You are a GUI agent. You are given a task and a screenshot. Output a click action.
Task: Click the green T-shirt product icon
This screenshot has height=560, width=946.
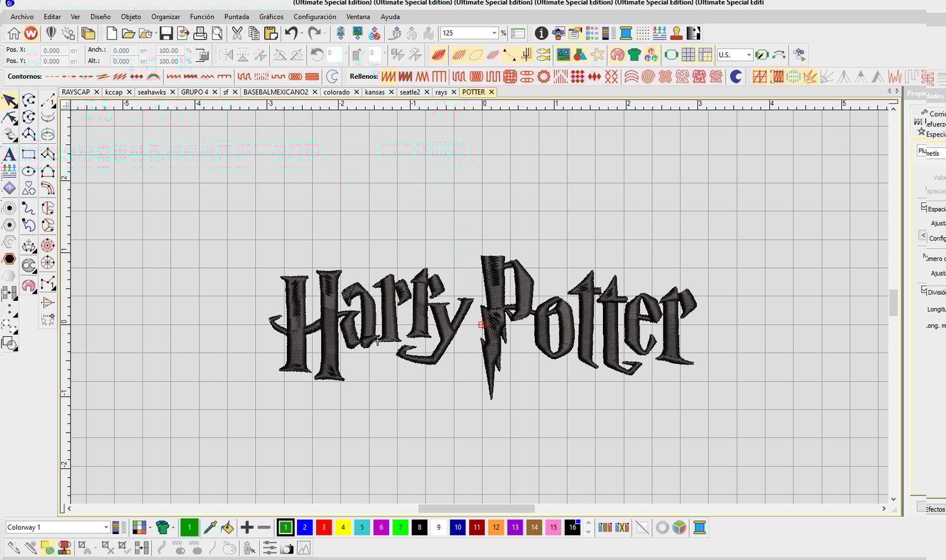pos(634,55)
